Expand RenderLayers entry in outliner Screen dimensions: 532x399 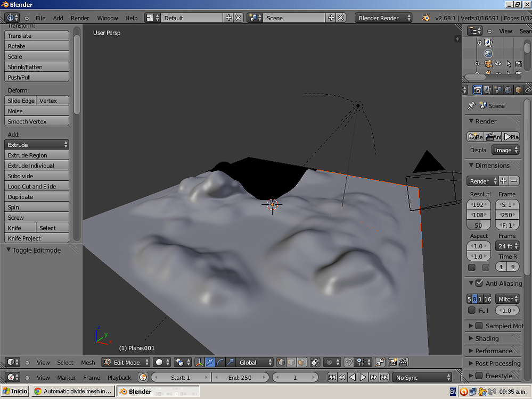pyautogui.click(x=479, y=43)
